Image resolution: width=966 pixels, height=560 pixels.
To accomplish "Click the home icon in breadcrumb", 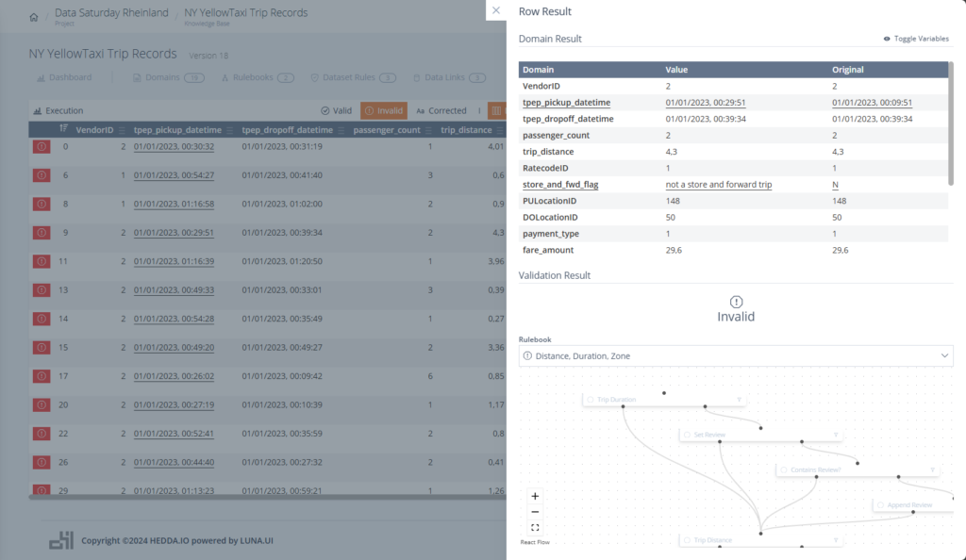I will click(34, 17).
